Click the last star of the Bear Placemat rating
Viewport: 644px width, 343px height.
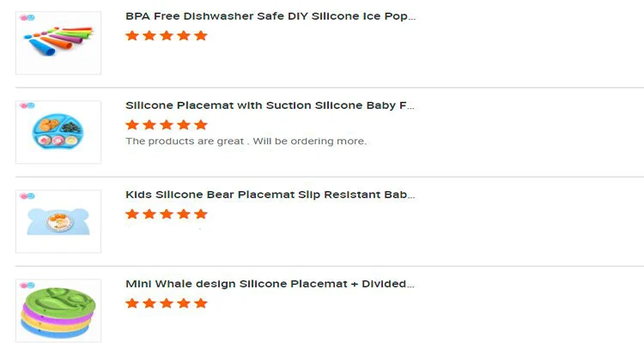[x=201, y=214]
